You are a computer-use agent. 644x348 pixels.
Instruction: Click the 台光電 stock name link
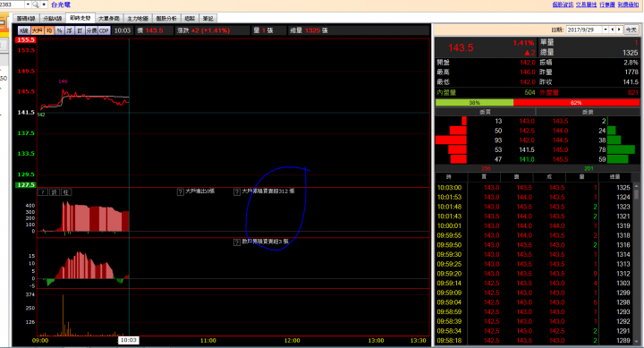61,5
